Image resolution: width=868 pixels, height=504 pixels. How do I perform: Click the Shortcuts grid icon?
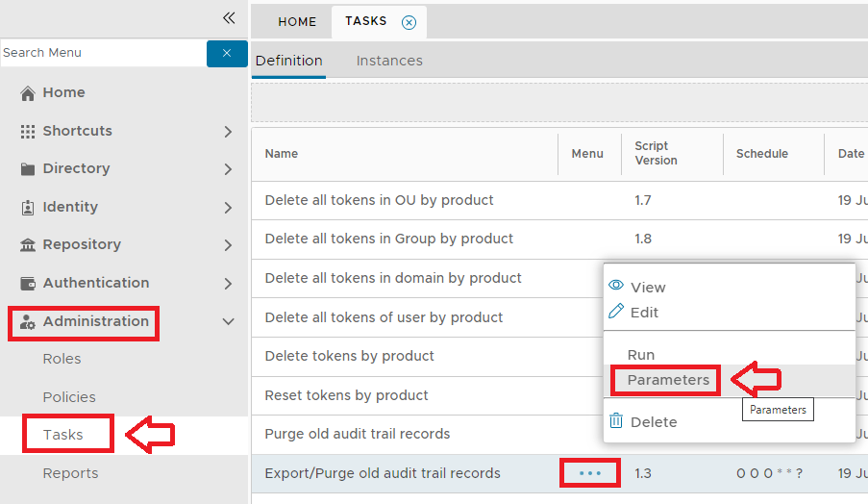(x=28, y=131)
